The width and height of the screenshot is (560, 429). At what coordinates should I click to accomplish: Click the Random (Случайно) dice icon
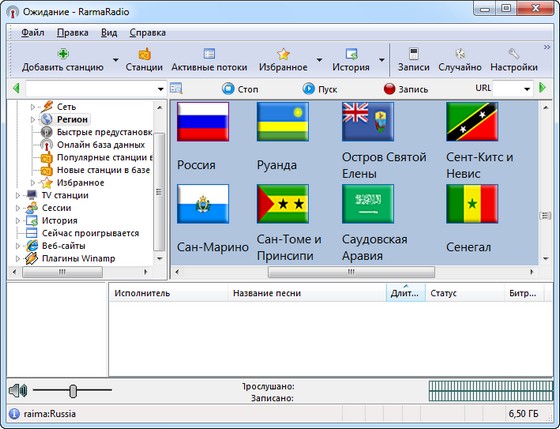click(460, 54)
